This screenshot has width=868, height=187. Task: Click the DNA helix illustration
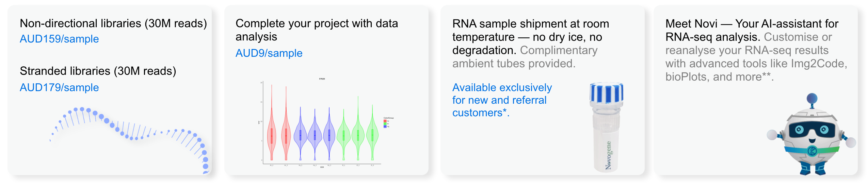[129, 140]
